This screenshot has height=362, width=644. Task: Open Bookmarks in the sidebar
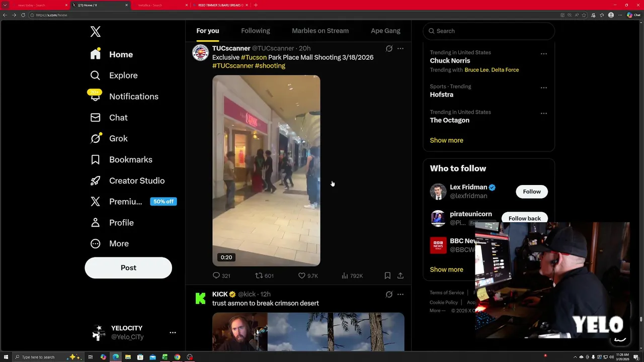(121, 159)
